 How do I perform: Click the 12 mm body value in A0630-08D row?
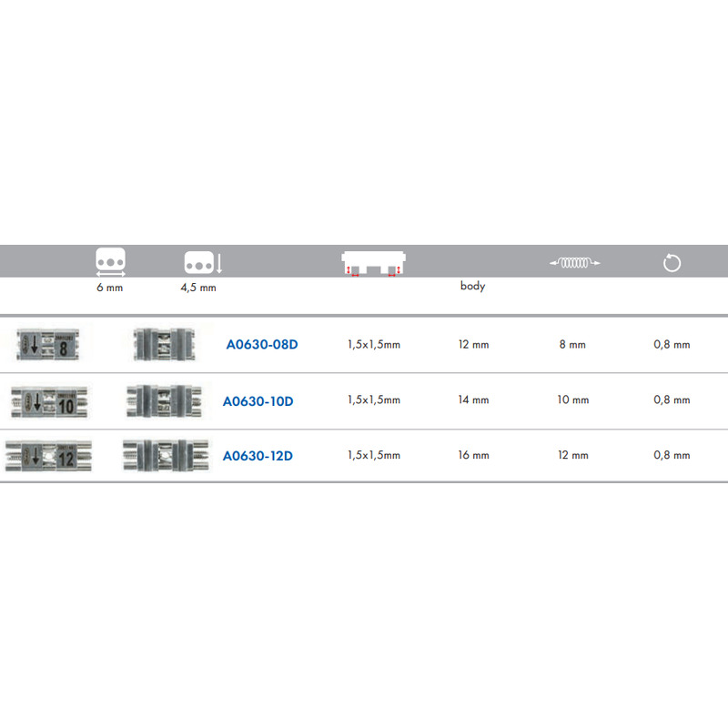[x=473, y=345]
